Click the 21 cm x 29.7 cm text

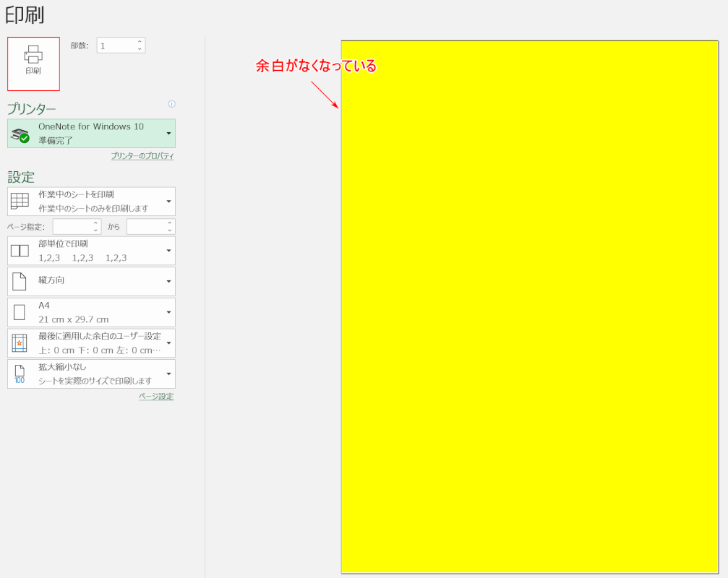pos(73,319)
